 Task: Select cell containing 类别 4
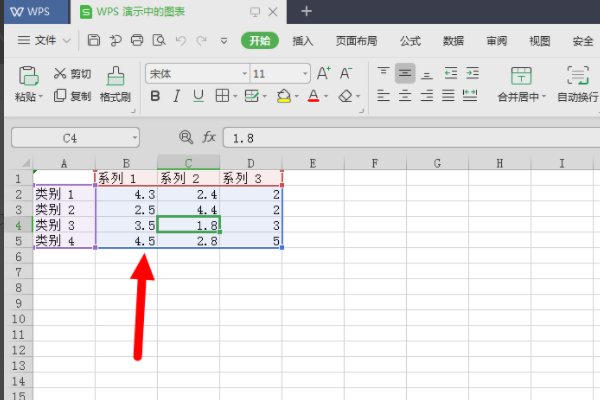pos(64,241)
